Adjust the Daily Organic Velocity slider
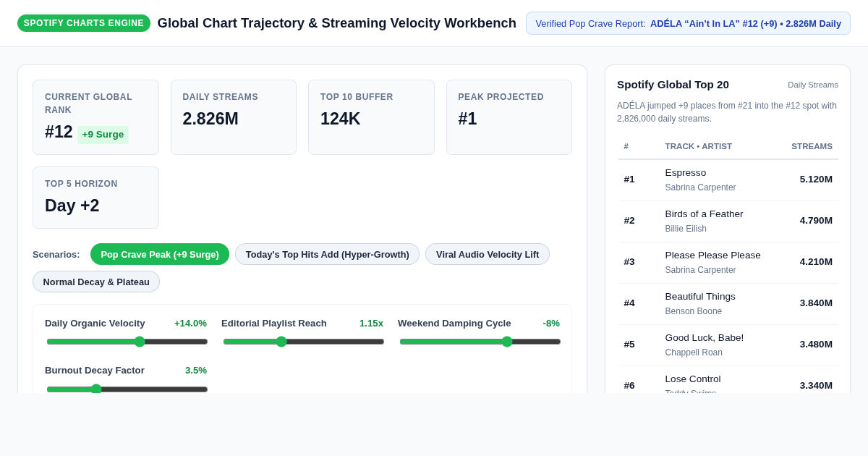The height and width of the screenshot is (456, 868). pyautogui.click(x=127, y=342)
